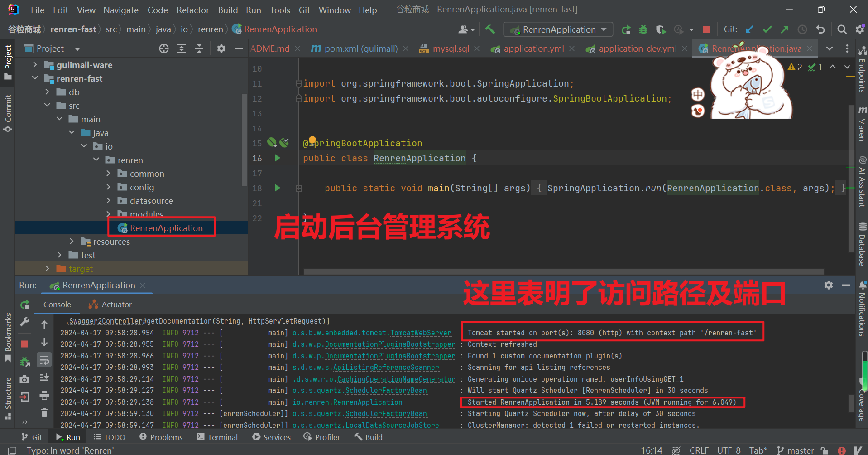The height and width of the screenshot is (455, 868).
Task: Open IDE settings gear in top toolbar
Action: [859, 29]
